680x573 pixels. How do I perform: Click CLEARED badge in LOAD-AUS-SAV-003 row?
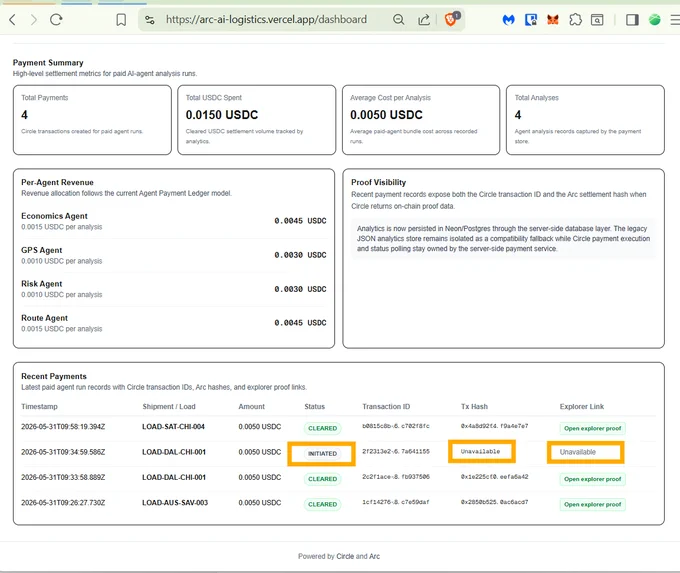coord(322,504)
